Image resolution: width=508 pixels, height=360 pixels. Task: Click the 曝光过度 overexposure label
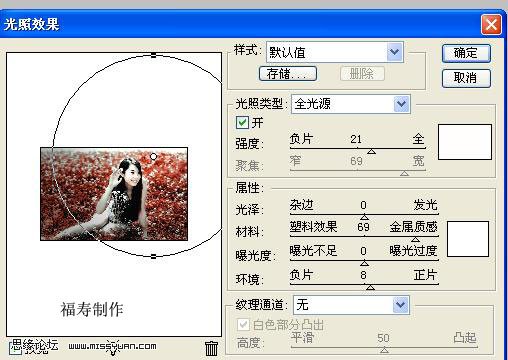(x=413, y=250)
